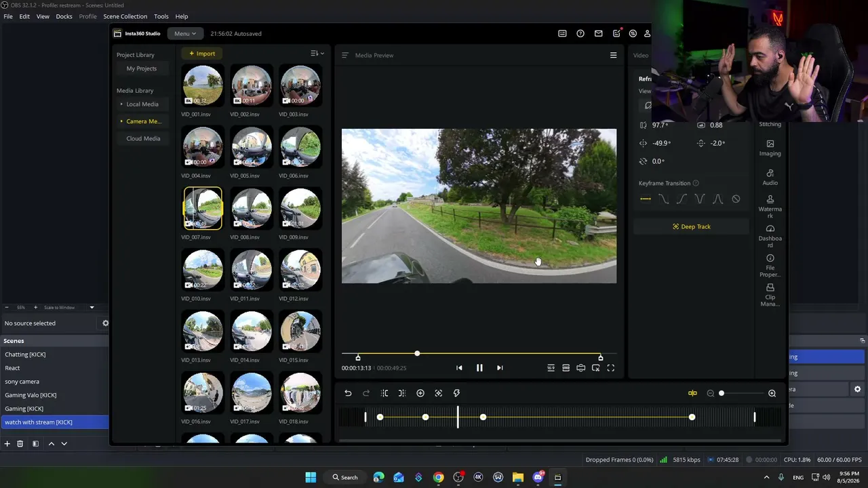This screenshot has width=868, height=488.
Task: Select the VID_012.insv thumbnail
Action: (x=300, y=270)
